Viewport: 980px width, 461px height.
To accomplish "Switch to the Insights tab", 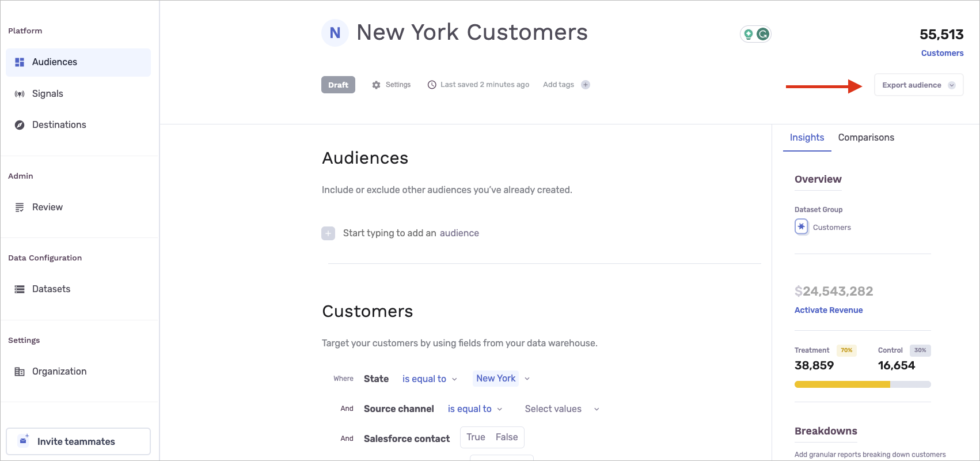I will pos(807,138).
